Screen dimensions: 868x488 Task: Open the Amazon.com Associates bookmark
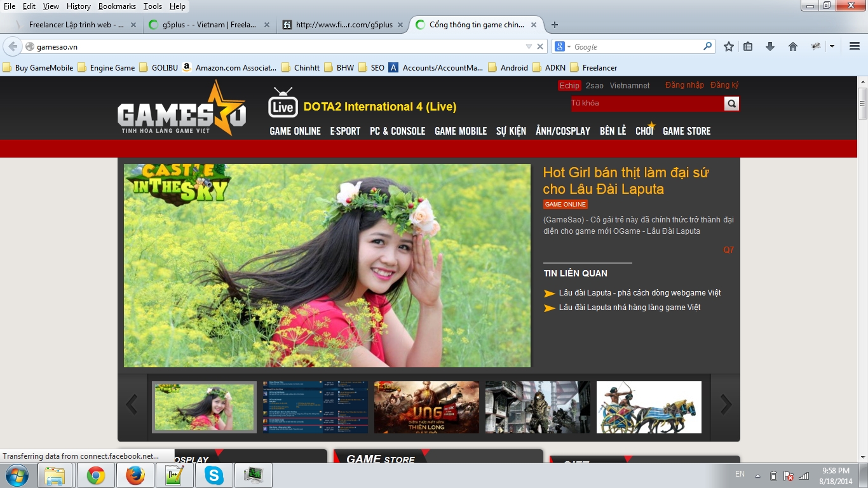coord(229,67)
